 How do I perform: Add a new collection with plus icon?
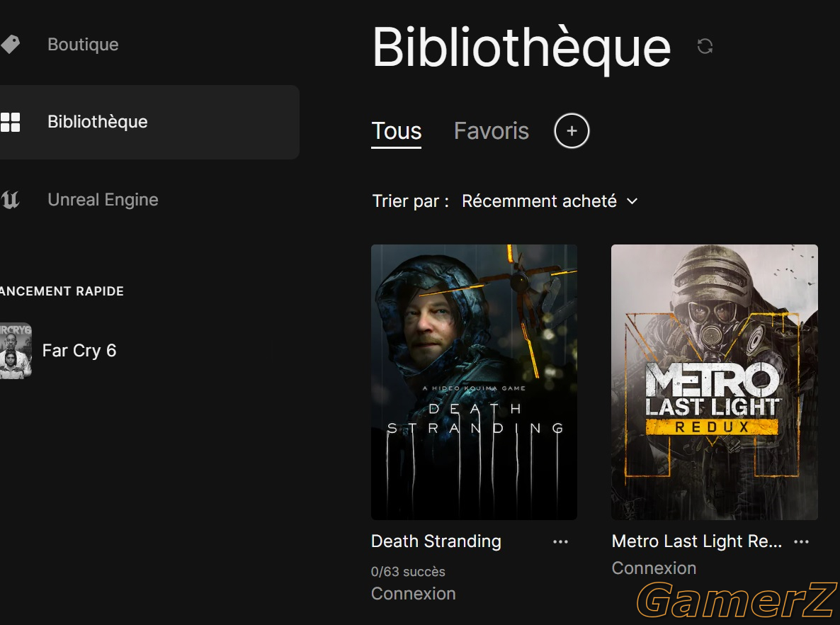[572, 131]
